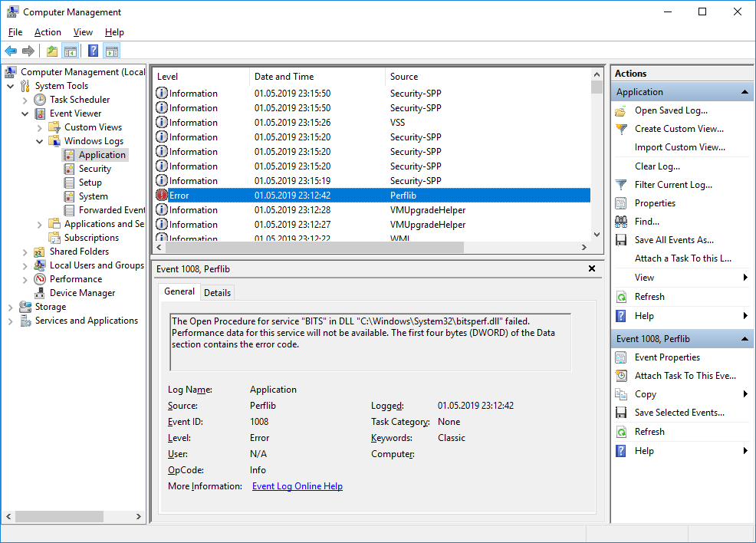This screenshot has width=756, height=543.
Task: Click the Attach Task To This Event icon
Action: [621, 376]
